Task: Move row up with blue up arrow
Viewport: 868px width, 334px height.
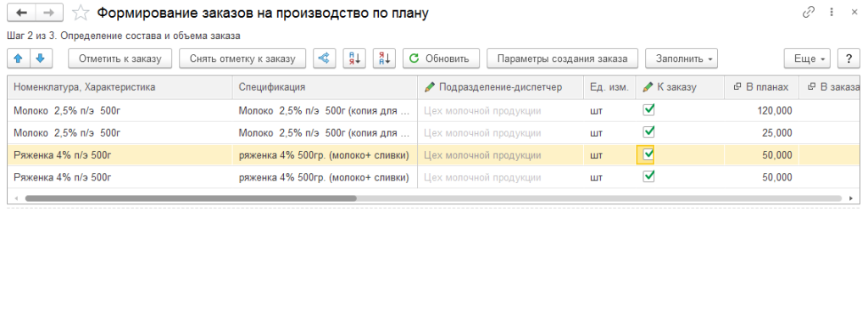Action: [19, 58]
